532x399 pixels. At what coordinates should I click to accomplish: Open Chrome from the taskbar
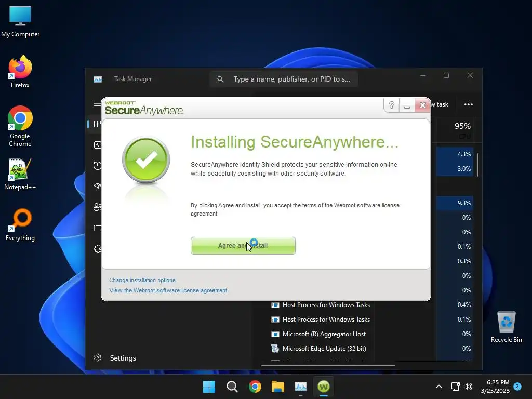point(255,387)
